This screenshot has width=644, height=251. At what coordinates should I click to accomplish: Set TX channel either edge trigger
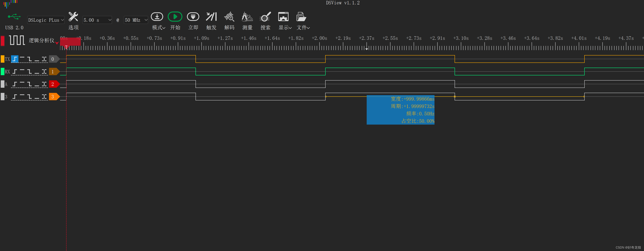pos(44,59)
